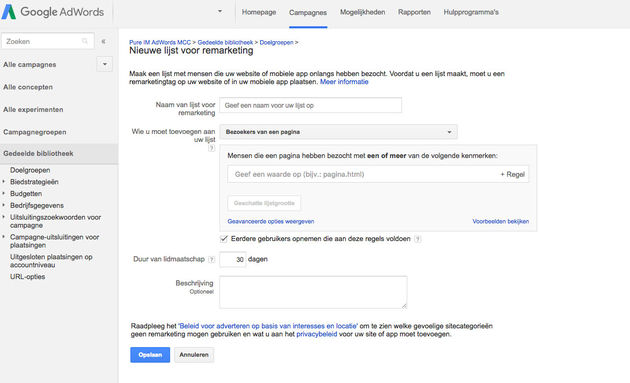Viewport: 630px width, 383px height.
Task: Click the Google AdWords logo
Action: tap(53, 12)
